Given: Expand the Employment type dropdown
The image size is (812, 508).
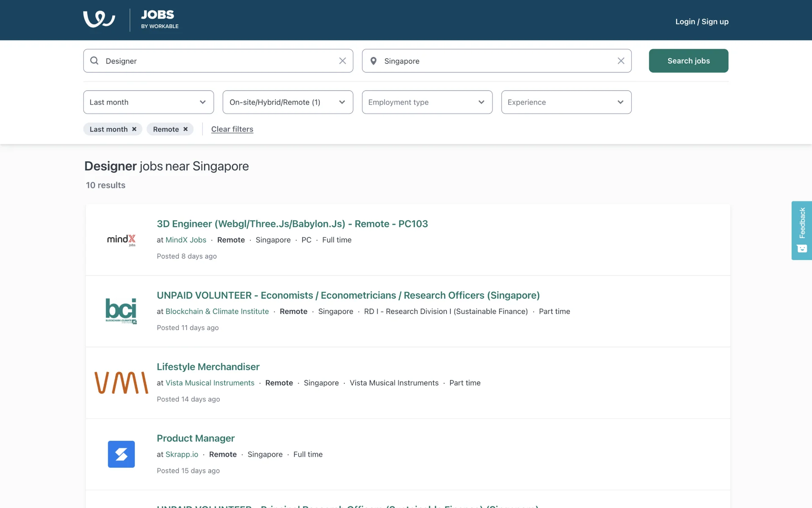Looking at the screenshot, I should point(427,102).
